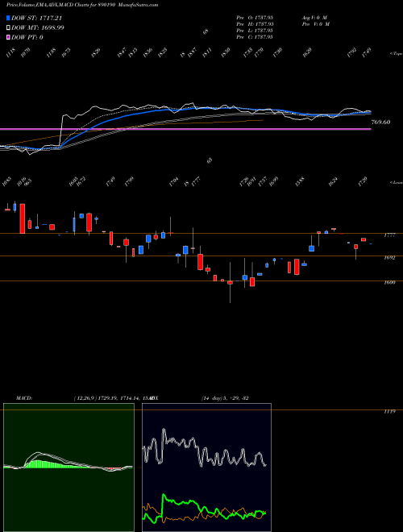Click the tall red candlestick at far left
Viewport: 403px width, 532px height.
23,218
